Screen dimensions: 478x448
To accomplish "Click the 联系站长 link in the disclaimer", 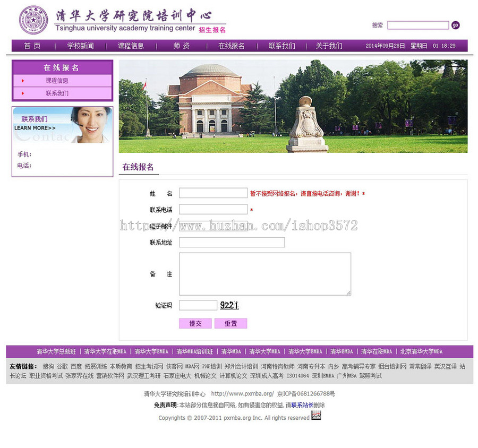I will [x=302, y=404].
